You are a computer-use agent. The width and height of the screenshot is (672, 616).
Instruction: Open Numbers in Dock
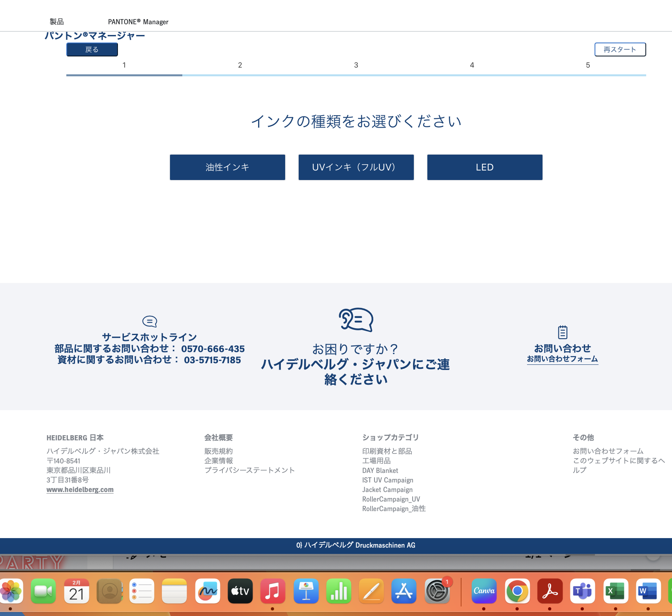339,591
